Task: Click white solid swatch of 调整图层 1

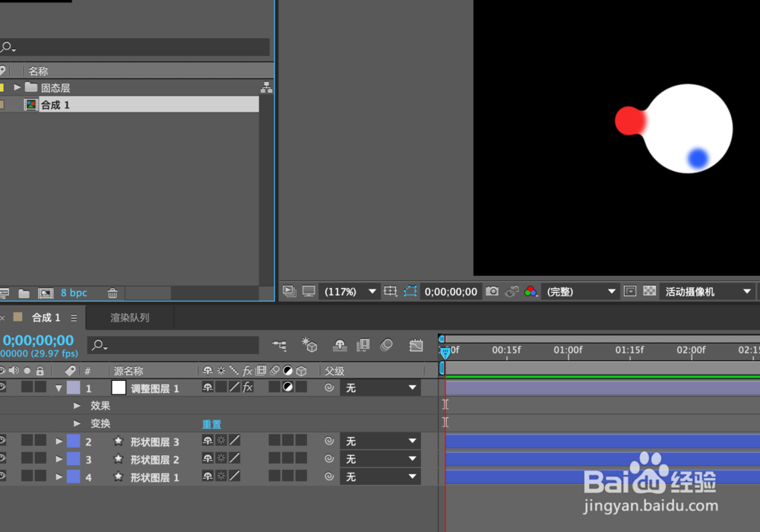Action: [119, 388]
